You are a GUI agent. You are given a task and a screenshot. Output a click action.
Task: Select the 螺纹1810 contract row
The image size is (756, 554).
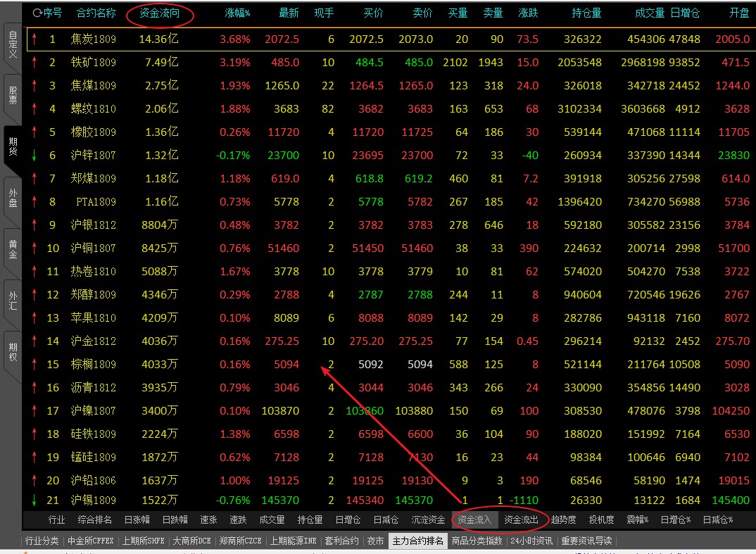(93, 109)
